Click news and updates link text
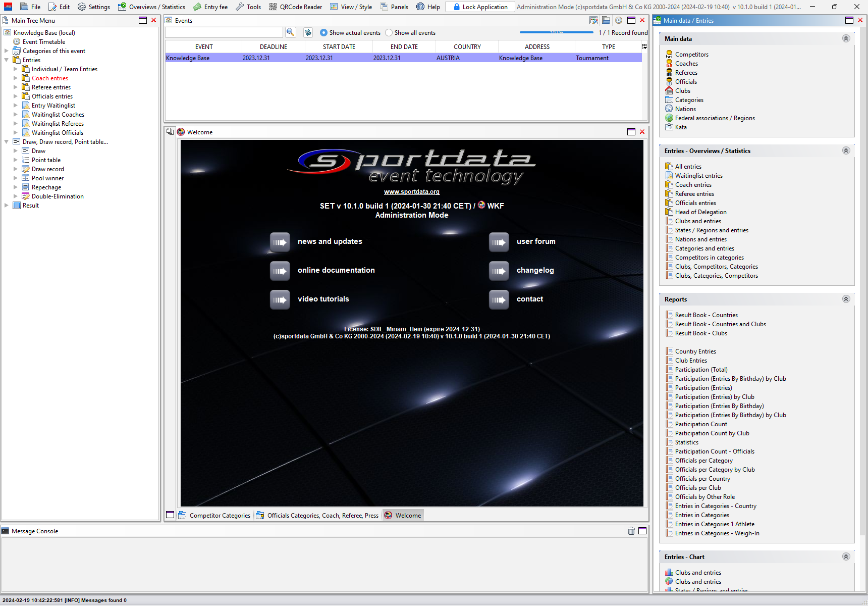868x606 pixels. (x=330, y=241)
